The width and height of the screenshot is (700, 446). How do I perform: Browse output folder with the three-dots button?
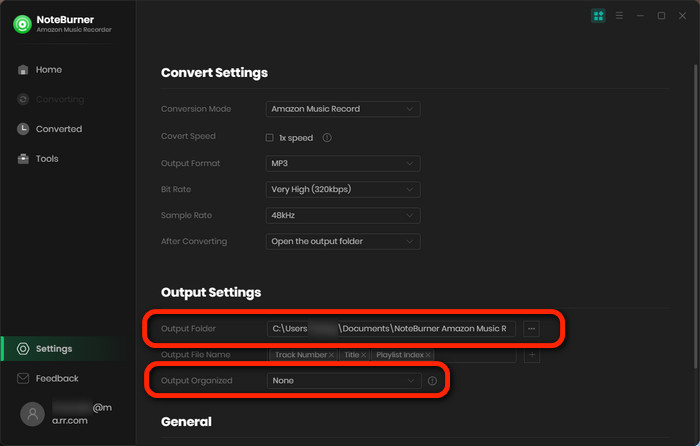531,329
